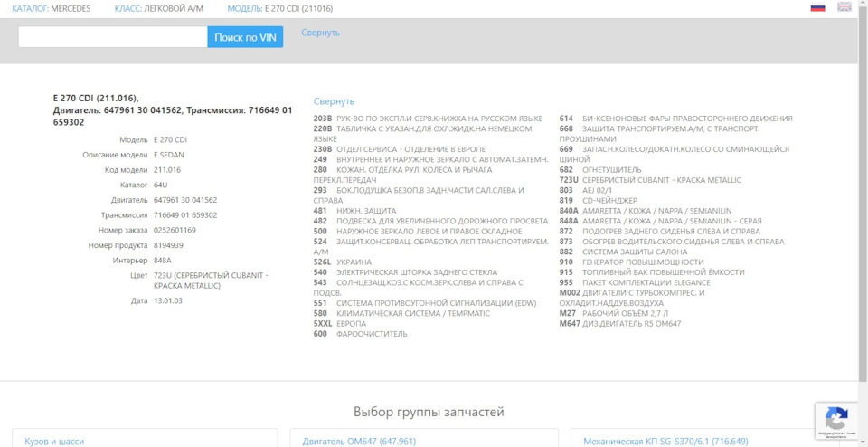Viewport: 868px width, 447px height.
Task: Select option '882 СИСТЕМА ЗАЩИТЫ САЛОНА'
Action: 623,252
